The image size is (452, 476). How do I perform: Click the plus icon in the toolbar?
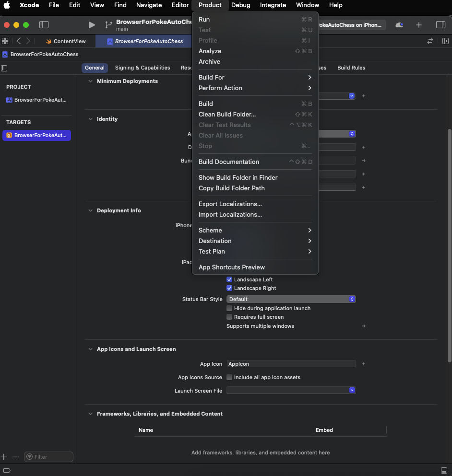pos(419,25)
